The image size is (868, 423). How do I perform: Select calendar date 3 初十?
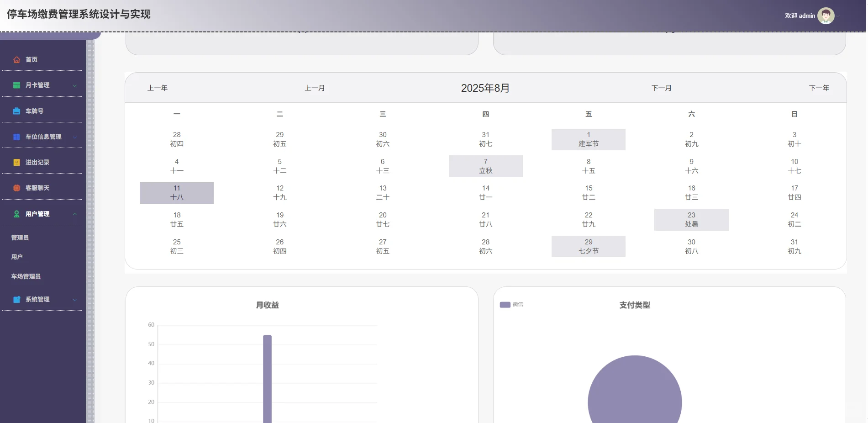794,139
